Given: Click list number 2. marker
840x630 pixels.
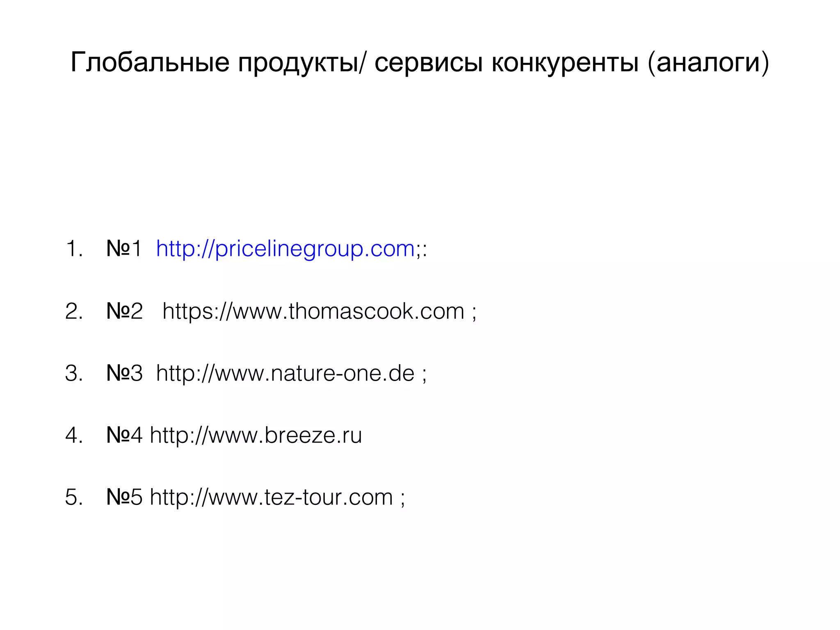Looking at the screenshot, I should [x=74, y=311].
